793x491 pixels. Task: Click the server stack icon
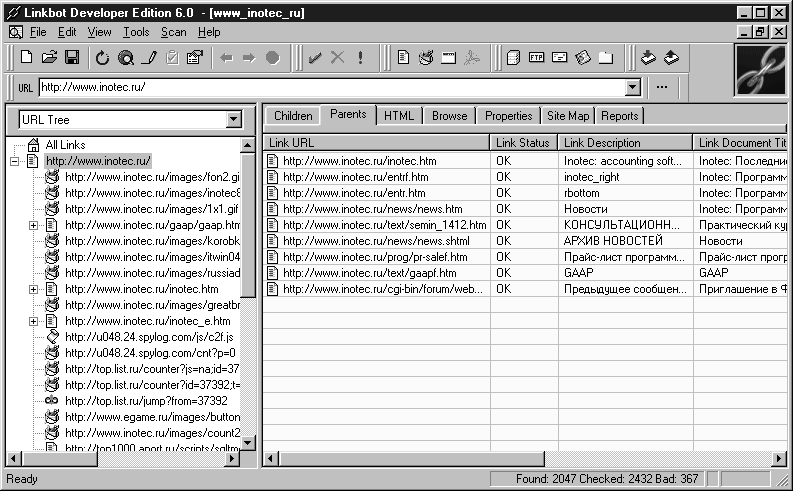coord(513,58)
